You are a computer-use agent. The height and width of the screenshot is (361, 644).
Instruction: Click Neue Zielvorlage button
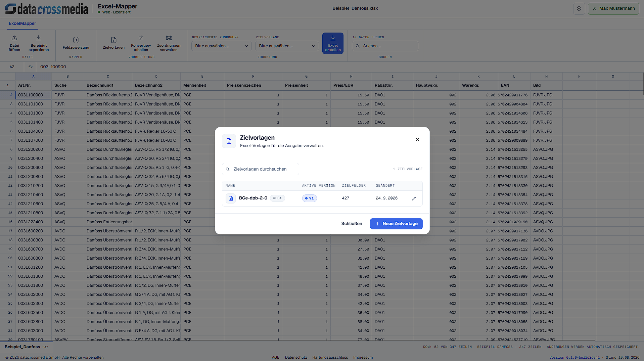tap(396, 224)
